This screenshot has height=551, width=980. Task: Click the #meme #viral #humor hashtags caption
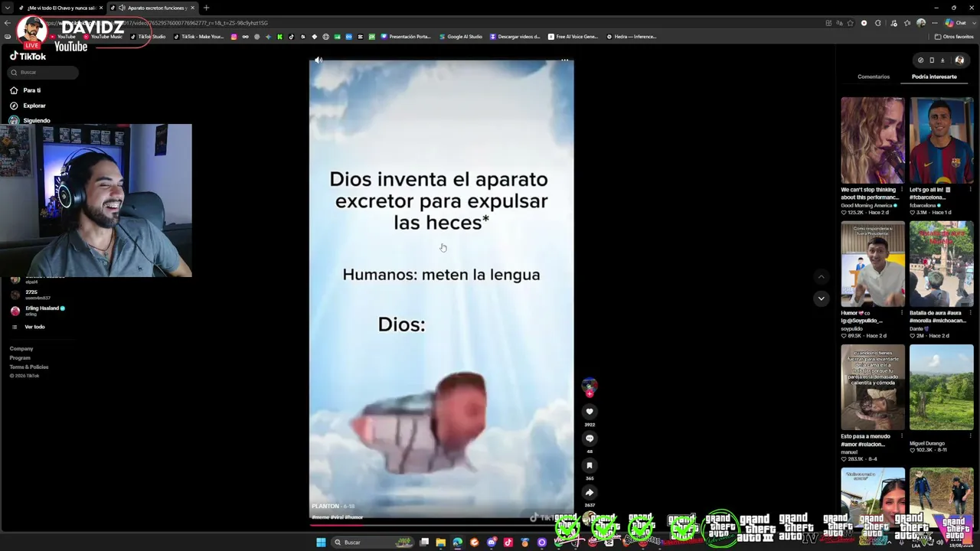(x=338, y=517)
